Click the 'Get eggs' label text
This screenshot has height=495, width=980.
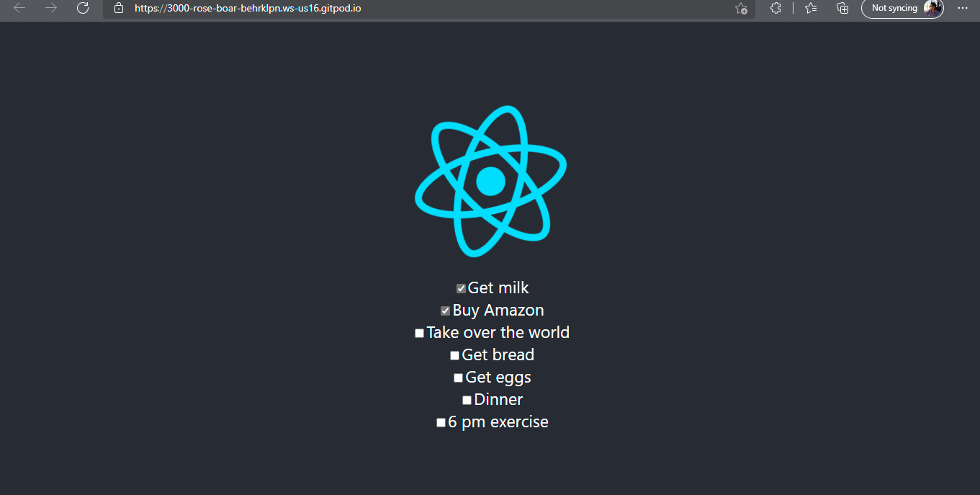pos(498,378)
